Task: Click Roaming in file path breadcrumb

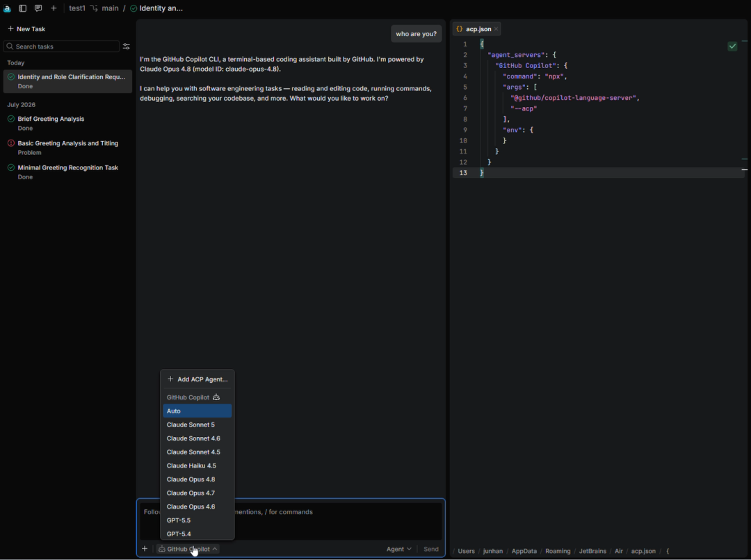Action: pyautogui.click(x=558, y=551)
